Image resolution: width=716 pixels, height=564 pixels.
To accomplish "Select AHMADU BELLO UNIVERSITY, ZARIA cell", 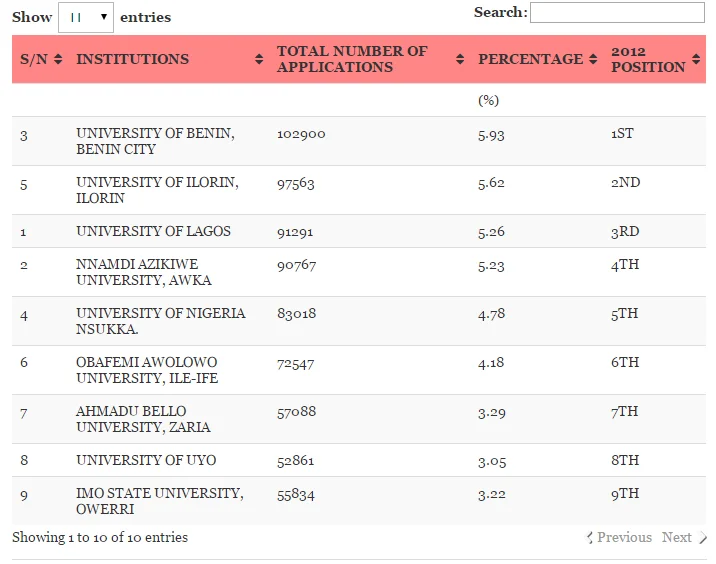I will click(x=143, y=419).
